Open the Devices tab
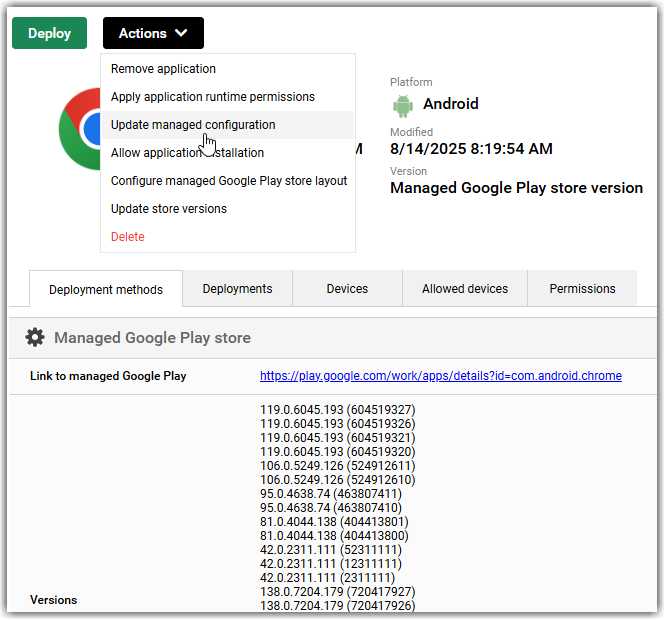 pyautogui.click(x=347, y=289)
